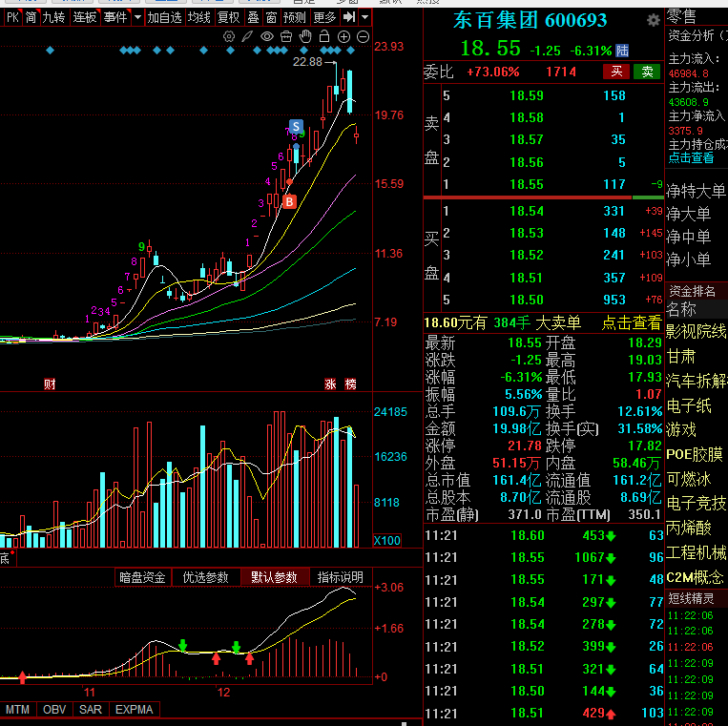Select the 暗盘资金 tab
This screenshot has width=728, height=726.
142,577
